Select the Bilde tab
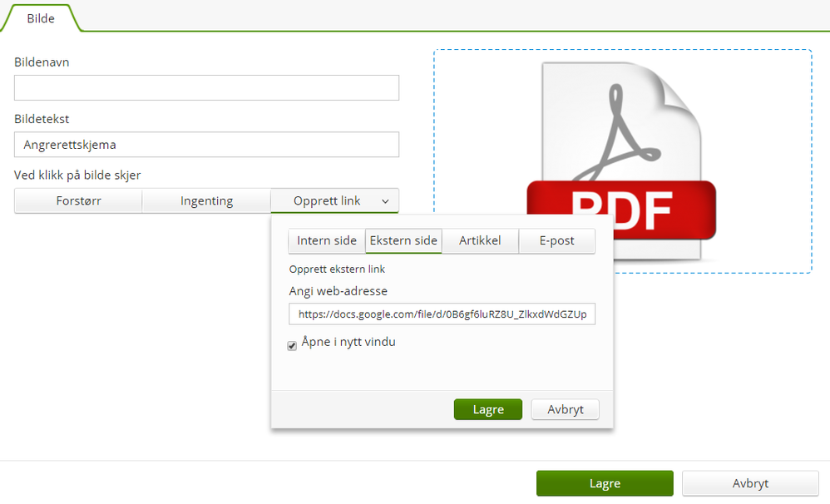The image size is (830, 504). pos(41,18)
